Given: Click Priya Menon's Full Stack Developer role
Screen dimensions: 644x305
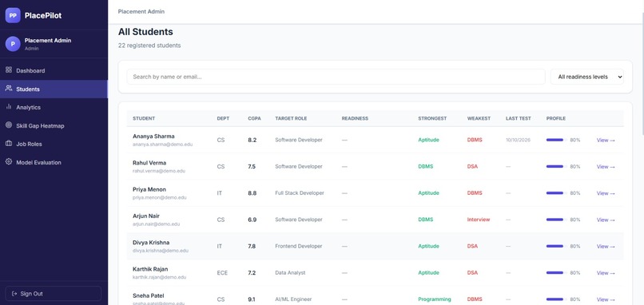Looking at the screenshot, I should [300, 193].
